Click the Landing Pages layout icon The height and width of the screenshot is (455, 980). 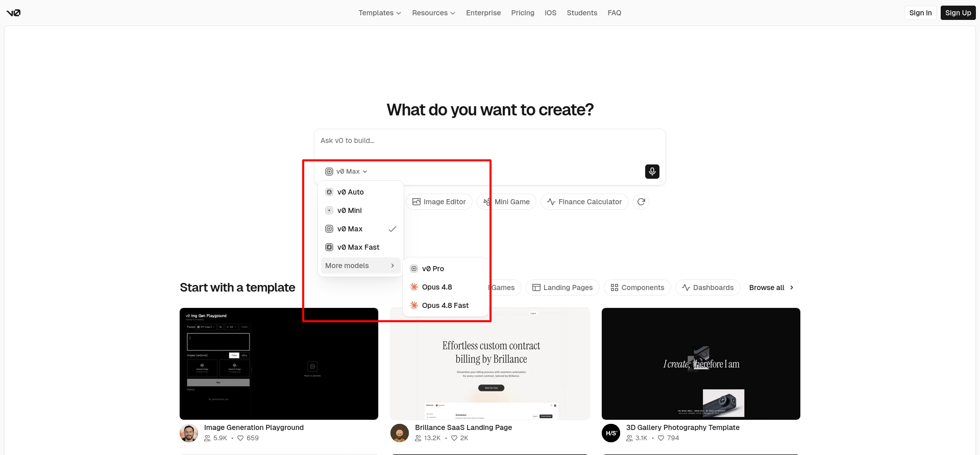[x=536, y=288]
